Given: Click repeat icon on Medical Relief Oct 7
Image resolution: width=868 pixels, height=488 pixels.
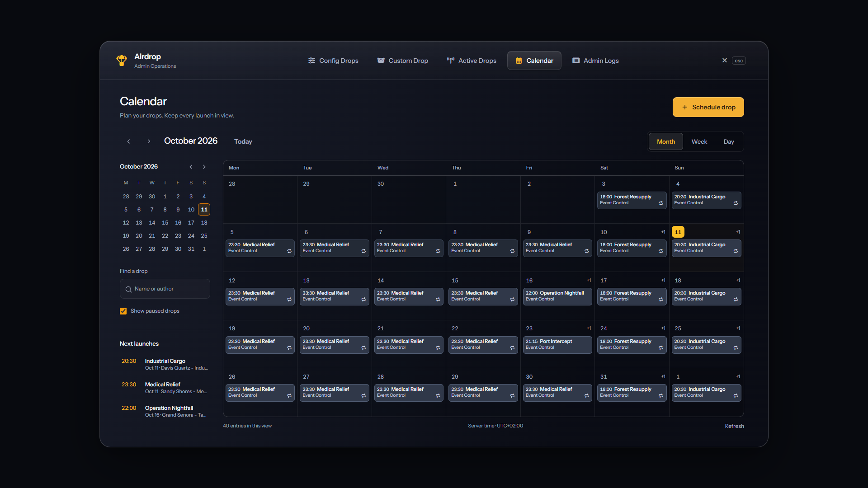Looking at the screenshot, I should point(438,251).
